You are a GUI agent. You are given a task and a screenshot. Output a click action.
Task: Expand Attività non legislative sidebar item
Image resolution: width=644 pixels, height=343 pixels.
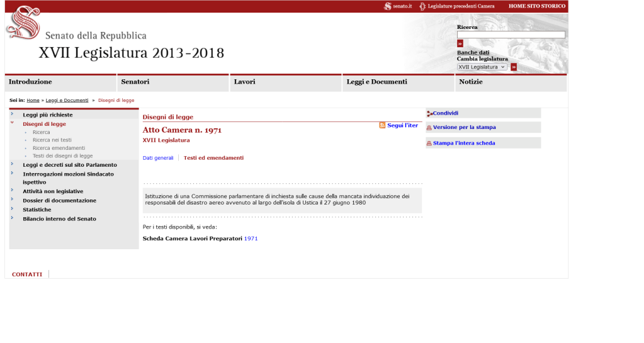click(12, 191)
